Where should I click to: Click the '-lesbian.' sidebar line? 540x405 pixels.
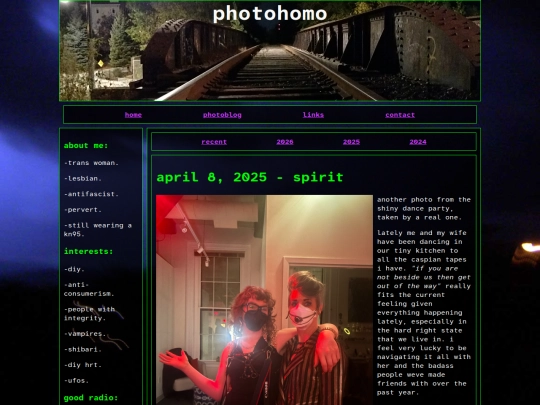tap(83, 178)
